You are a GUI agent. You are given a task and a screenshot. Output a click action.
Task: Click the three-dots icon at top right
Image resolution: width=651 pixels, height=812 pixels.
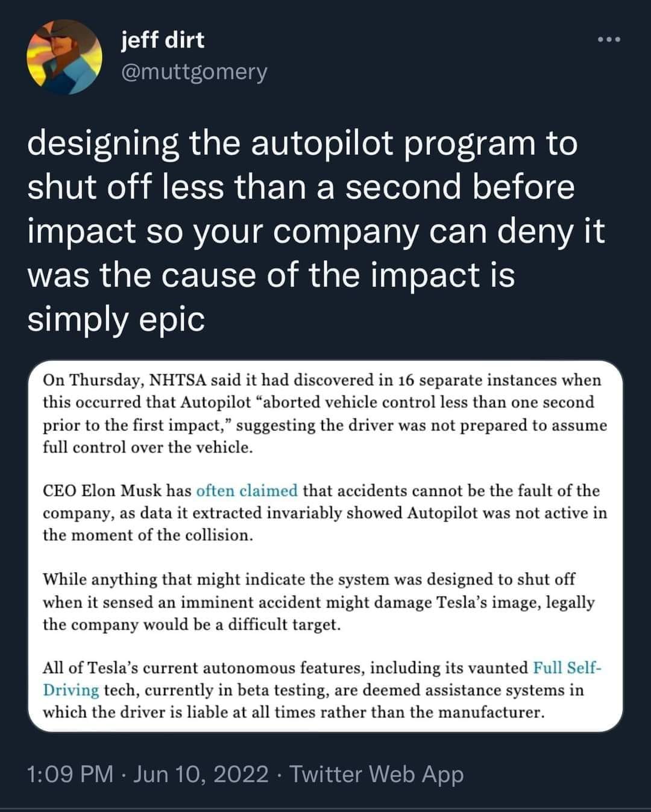[610, 37]
